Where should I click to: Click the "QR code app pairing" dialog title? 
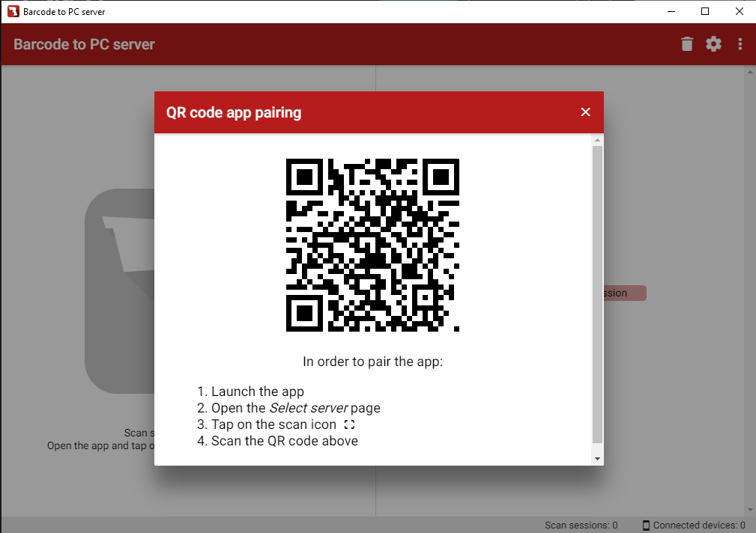234,112
